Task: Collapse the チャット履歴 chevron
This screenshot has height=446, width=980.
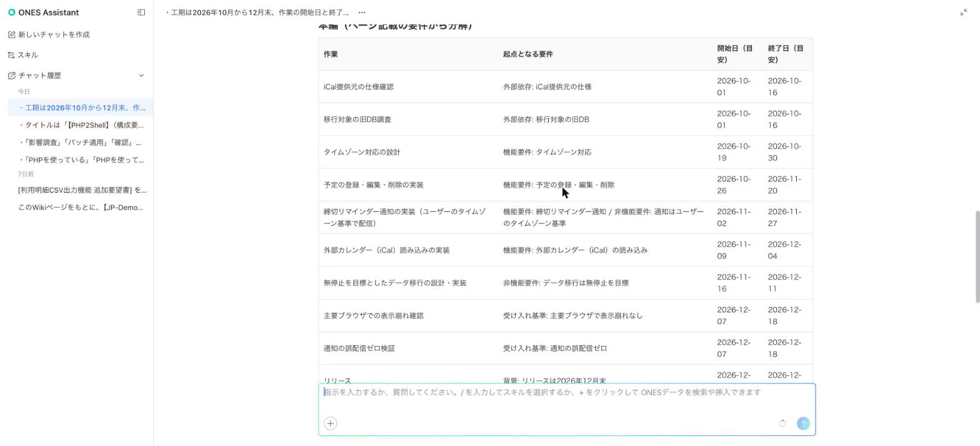Action: point(141,76)
